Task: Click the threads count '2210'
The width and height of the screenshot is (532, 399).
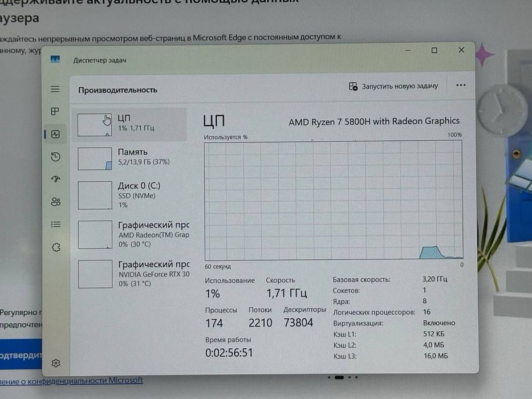Action: [x=260, y=323]
